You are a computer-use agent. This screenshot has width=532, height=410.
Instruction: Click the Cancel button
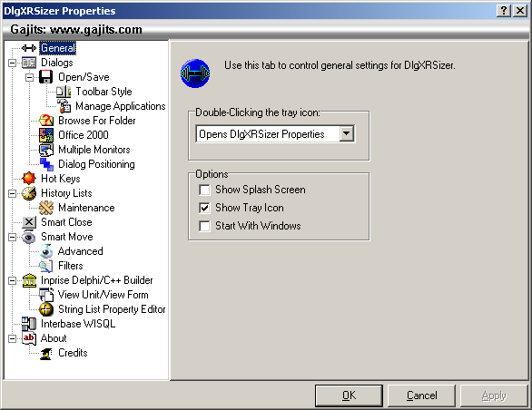(421, 395)
